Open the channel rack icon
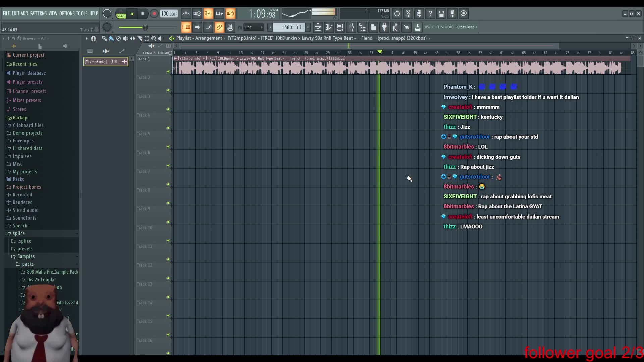Image resolution: width=644 pixels, height=362 pixels. click(340, 27)
